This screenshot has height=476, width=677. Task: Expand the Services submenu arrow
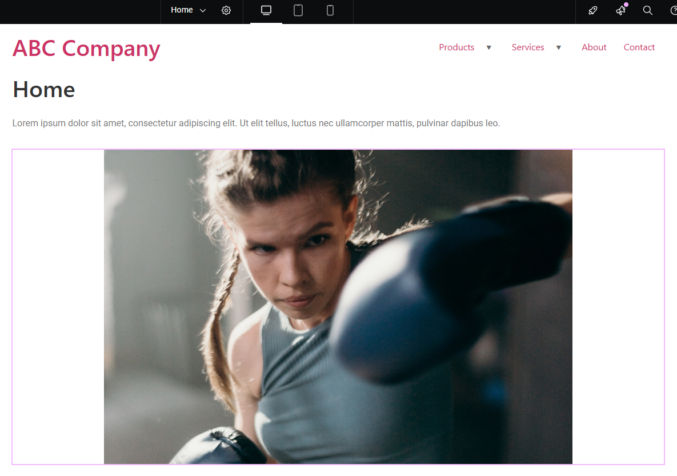tap(558, 48)
